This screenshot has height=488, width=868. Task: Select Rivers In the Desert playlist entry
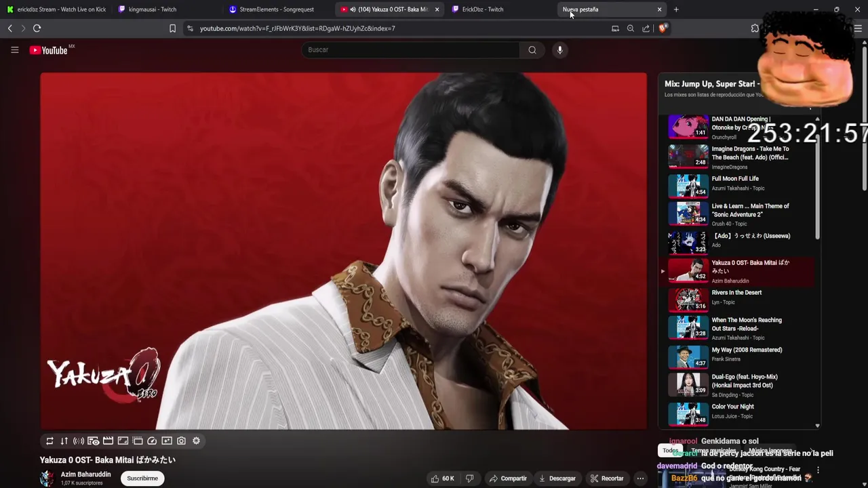tap(738, 298)
